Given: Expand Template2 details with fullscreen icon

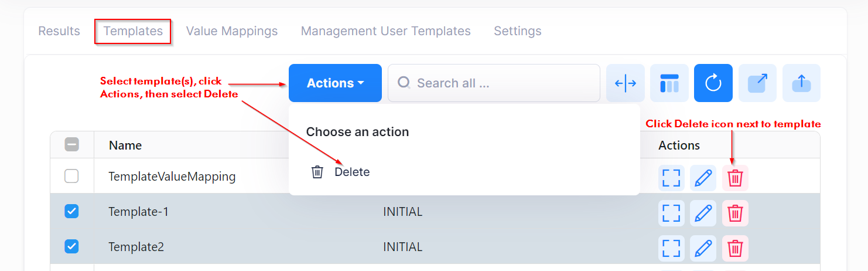Looking at the screenshot, I should 671,249.
